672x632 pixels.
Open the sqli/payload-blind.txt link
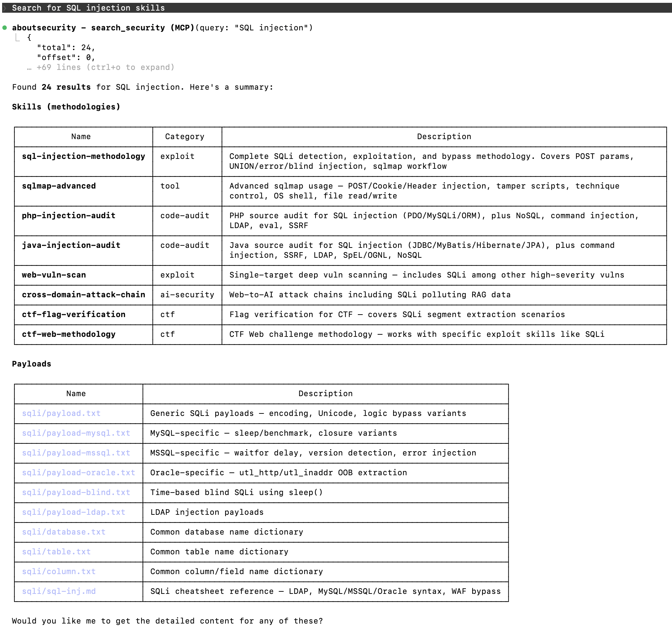(x=76, y=492)
